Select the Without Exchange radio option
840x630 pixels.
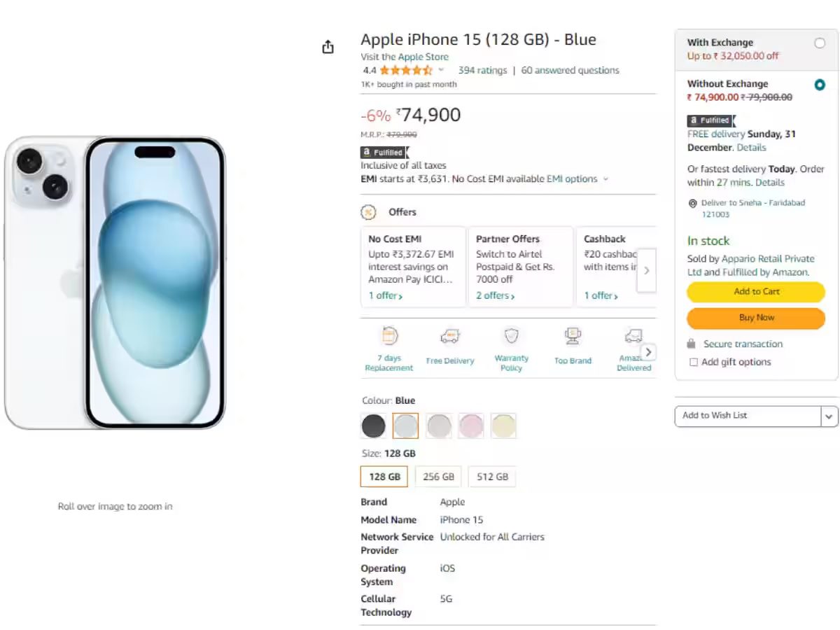coord(820,85)
